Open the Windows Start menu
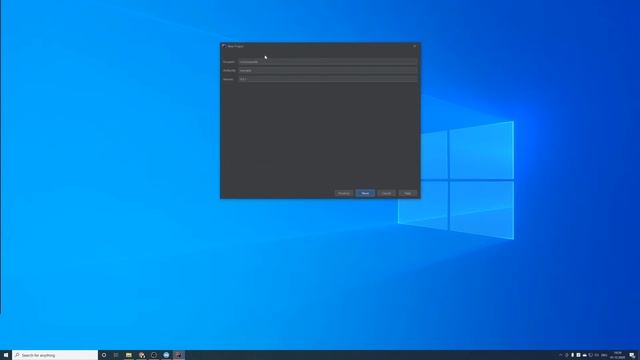Image resolution: width=640 pixels, height=360 pixels. [6, 355]
